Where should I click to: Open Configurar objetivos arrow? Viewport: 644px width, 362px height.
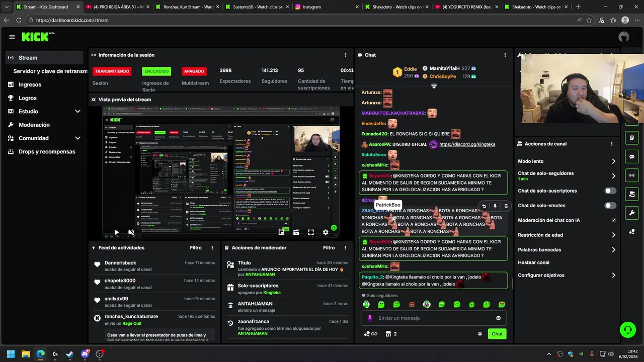click(613, 275)
